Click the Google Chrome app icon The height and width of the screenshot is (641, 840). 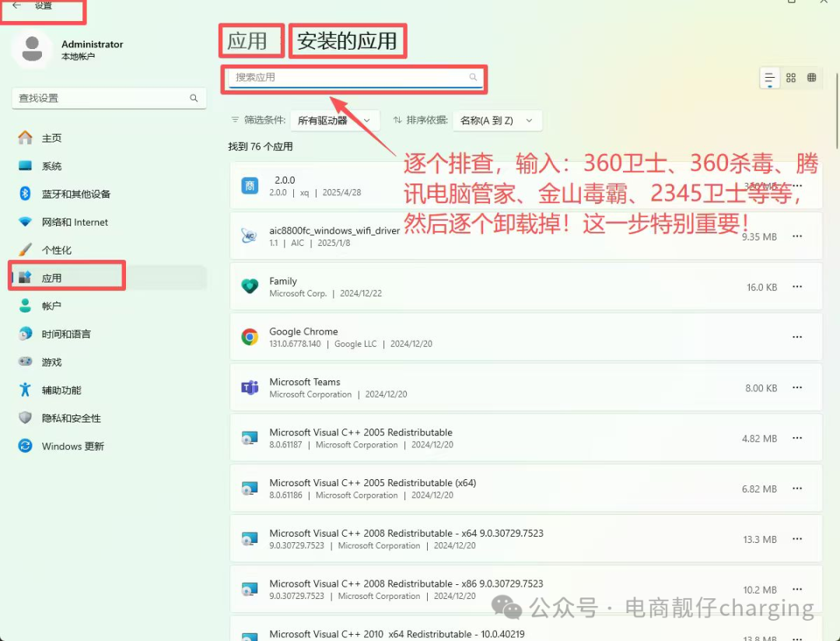pos(250,337)
